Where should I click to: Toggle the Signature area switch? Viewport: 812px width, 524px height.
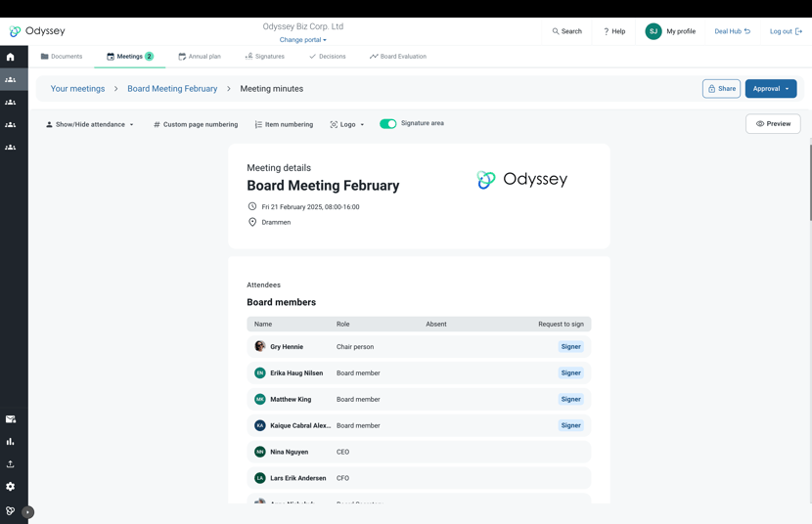387,123
